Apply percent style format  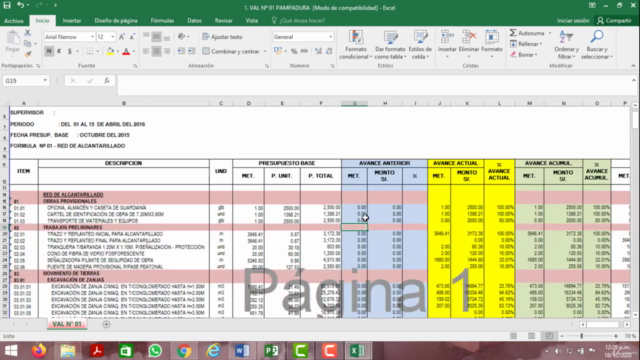(x=294, y=51)
